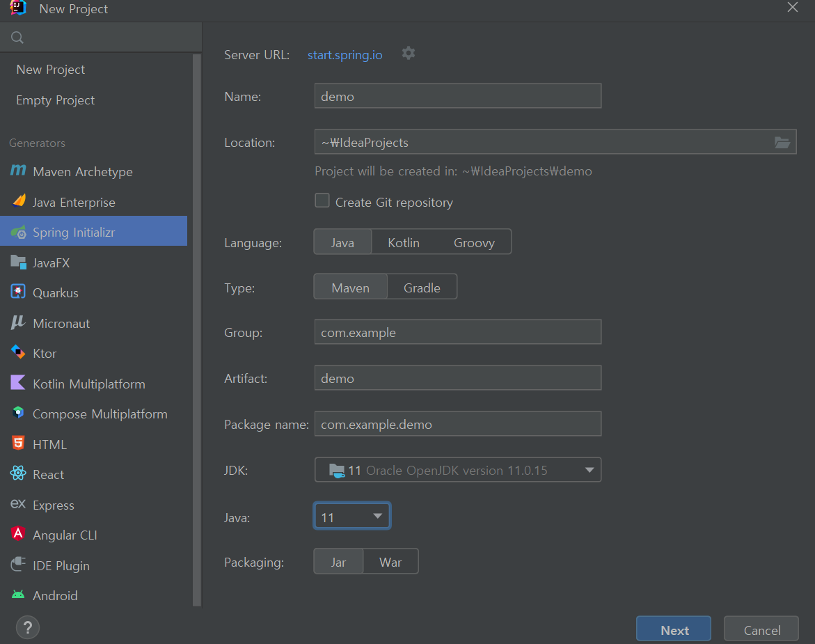Open the JDK dropdown
The image size is (815, 644).
pyautogui.click(x=458, y=470)
